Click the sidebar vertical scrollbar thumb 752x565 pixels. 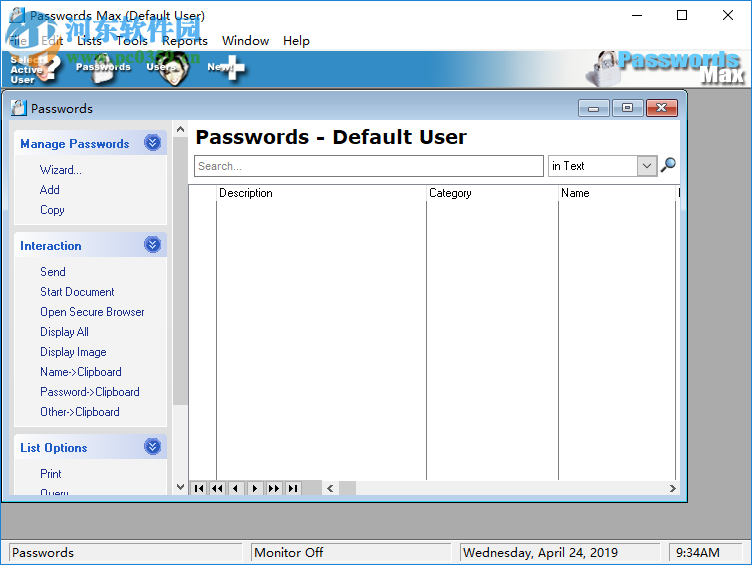pos(180,271)
